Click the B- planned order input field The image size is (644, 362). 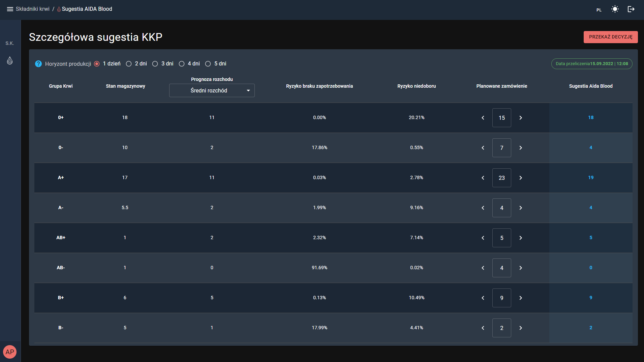click(502, 328)
